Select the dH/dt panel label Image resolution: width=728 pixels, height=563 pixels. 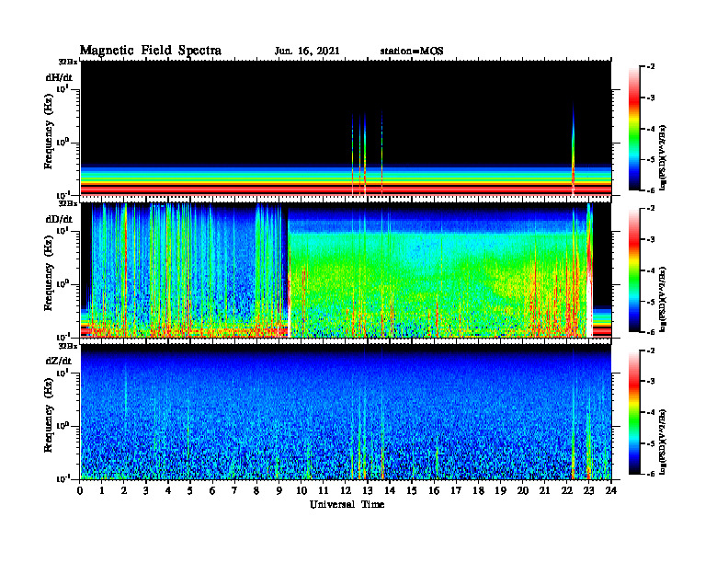click(59, 77)
